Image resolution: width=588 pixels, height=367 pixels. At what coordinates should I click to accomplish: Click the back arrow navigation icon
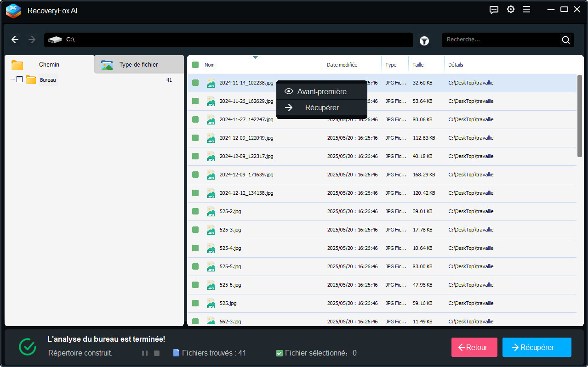[15, 40]
